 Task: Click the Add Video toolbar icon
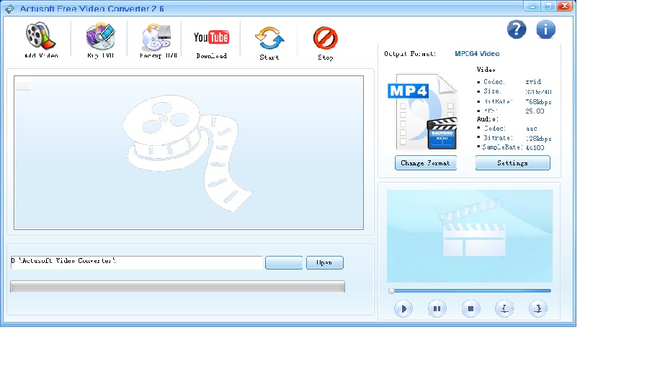(41, 40)
